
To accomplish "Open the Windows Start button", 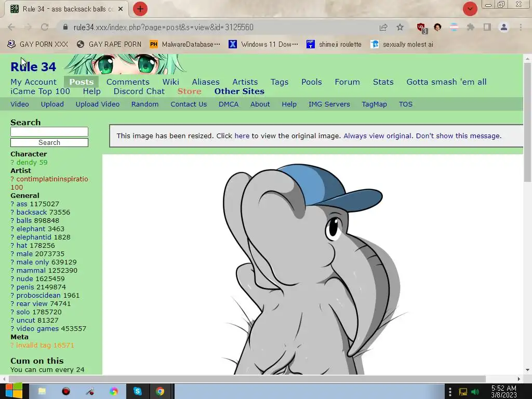I will pyautogui.click(x=14, y=391).
